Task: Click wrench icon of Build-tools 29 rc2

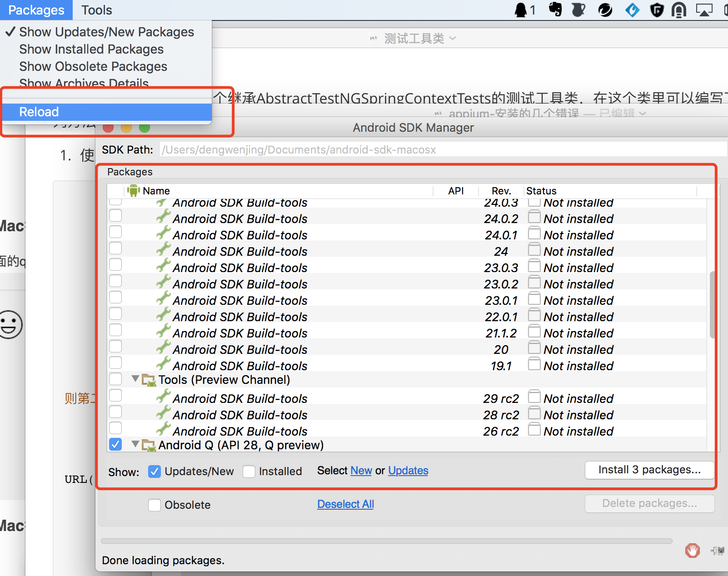Action: click(163, 397)
